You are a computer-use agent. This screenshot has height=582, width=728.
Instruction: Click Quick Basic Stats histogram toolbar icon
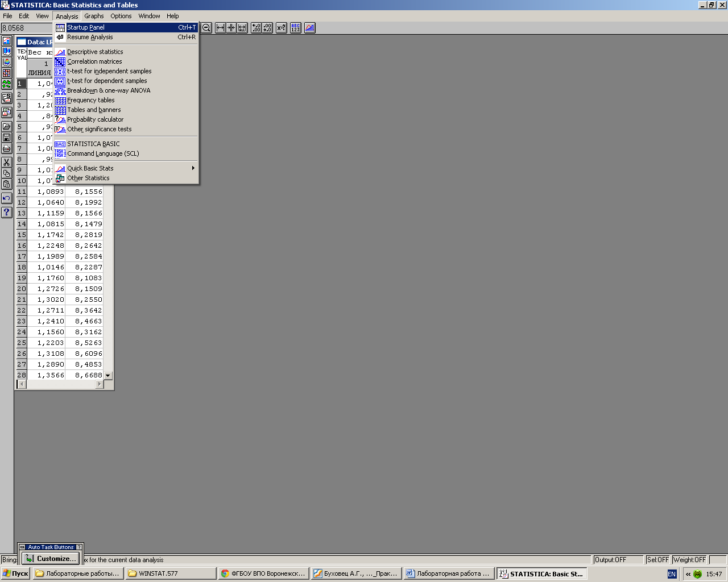pyautogui.click(x=310, y=27)
